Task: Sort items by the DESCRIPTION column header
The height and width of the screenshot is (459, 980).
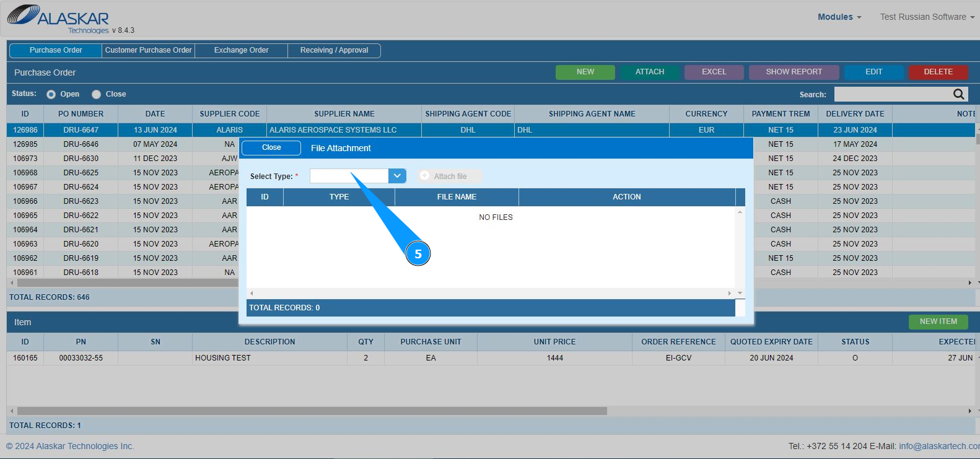Action: [270, 342]
